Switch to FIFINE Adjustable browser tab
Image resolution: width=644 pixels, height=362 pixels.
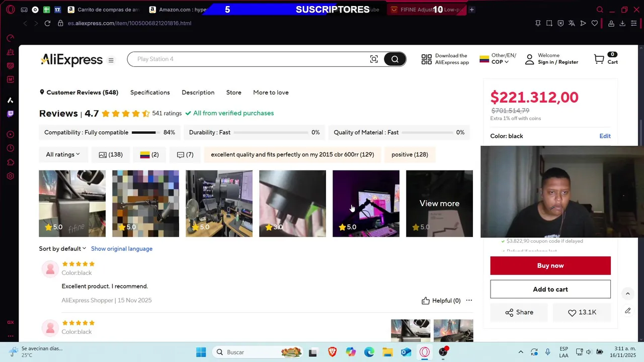pos(427,10)
